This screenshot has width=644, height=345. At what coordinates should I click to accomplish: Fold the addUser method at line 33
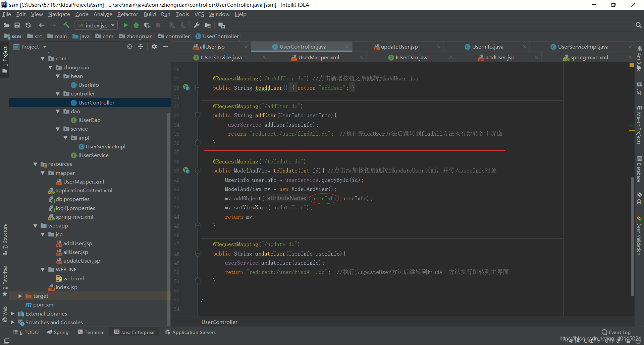198,115
